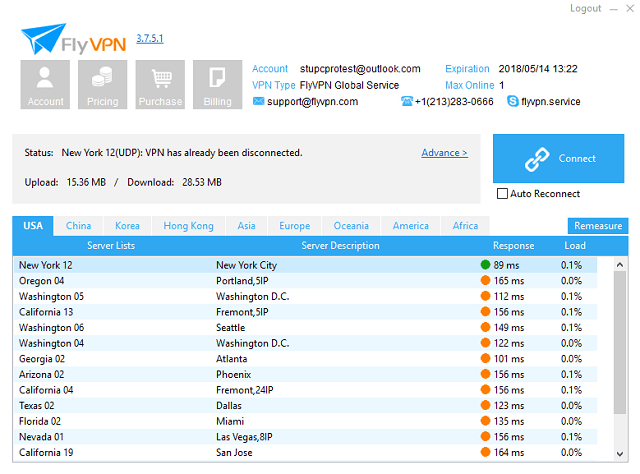Select the Georgia 02 server row

tap(305, 358)
